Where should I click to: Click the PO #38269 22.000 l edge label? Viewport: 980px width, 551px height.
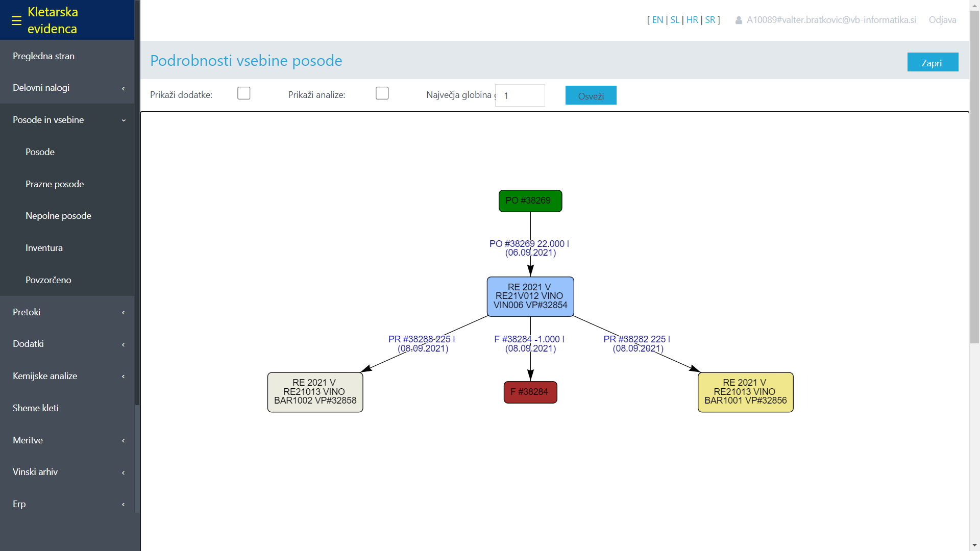pyautogui.click(x=529, y=248)
